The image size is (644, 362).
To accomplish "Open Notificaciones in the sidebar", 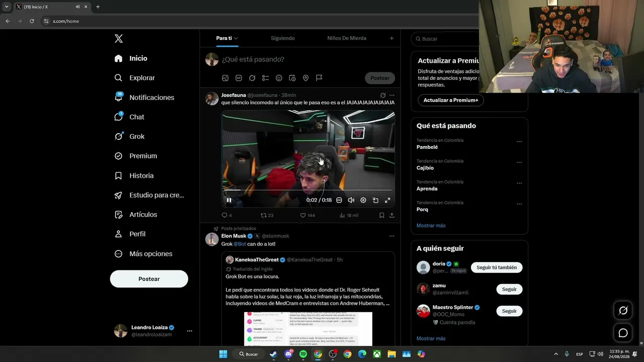I will point(144,98).
